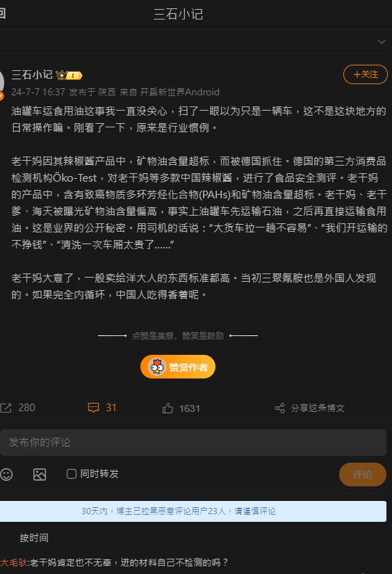Open the 按时间 comment sorting option
Viewport: 392px width, 574px height.
coord(34,538)
